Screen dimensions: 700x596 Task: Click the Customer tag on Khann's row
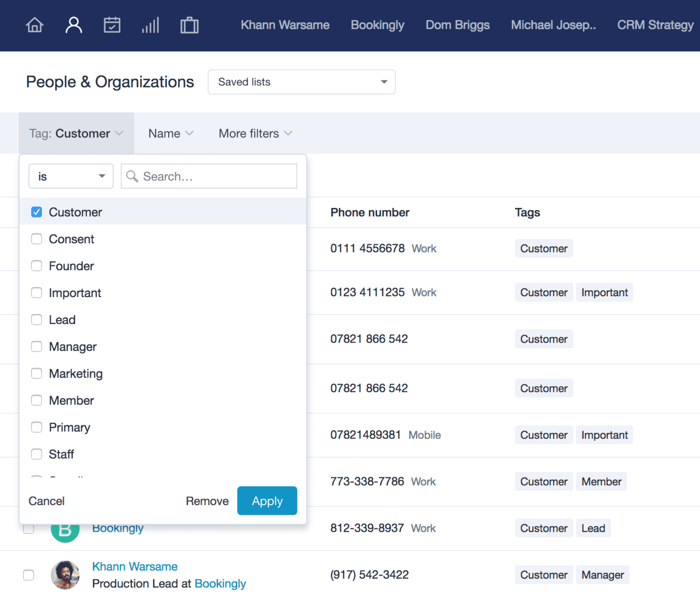[544, 575]
